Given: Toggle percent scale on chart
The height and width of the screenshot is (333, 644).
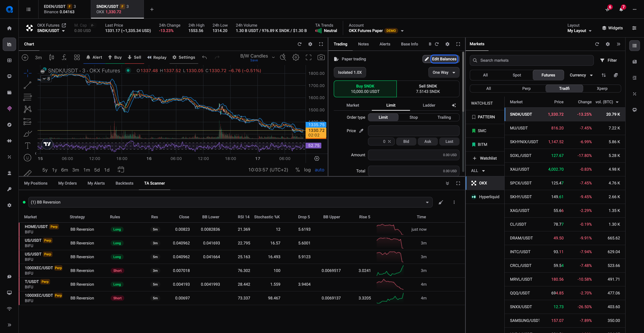Looking at the screenshot, I should point(298,170).
